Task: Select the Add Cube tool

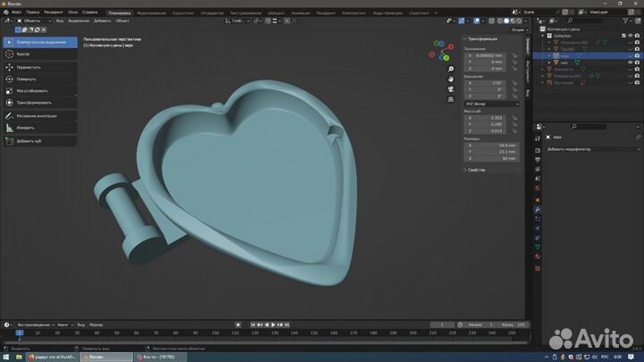Action: [40, 141]
